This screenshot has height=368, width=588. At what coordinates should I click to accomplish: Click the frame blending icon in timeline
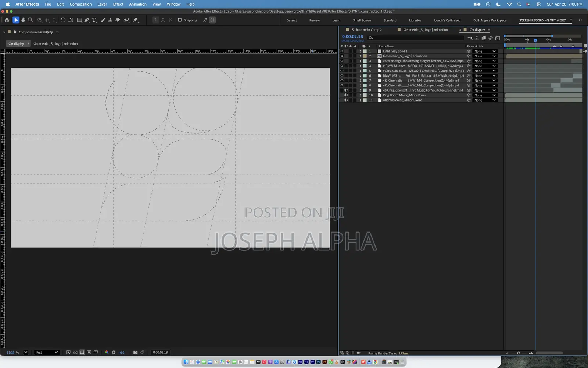point(484,38)
